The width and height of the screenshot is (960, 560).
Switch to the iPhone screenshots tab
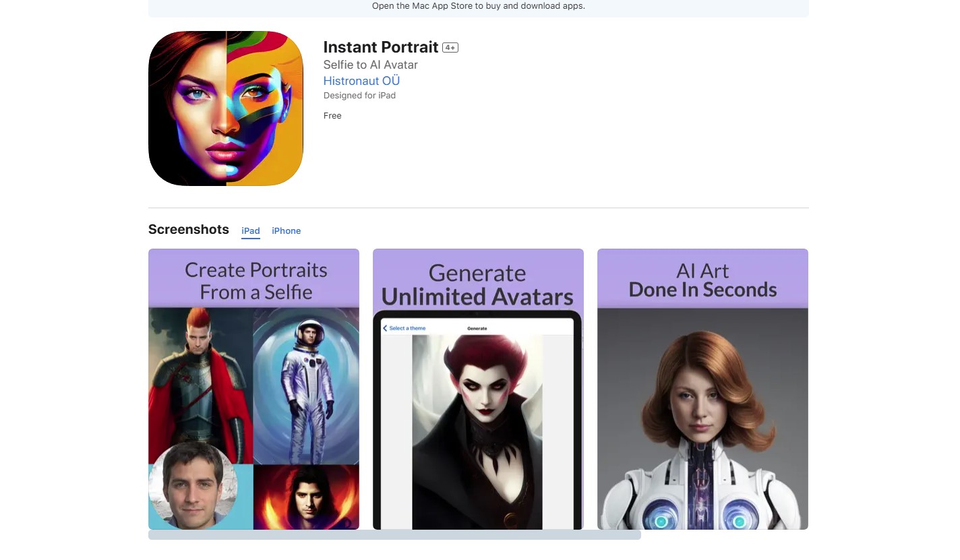coord(286,230)
